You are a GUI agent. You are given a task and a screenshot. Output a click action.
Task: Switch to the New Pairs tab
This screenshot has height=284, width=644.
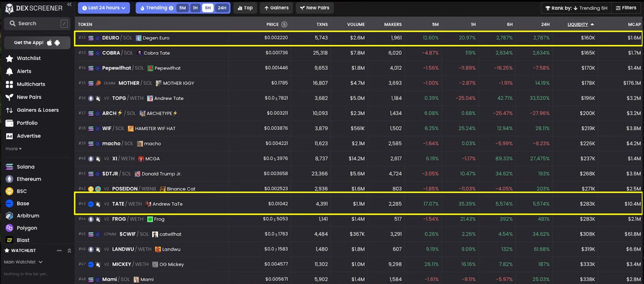point(314,8)
